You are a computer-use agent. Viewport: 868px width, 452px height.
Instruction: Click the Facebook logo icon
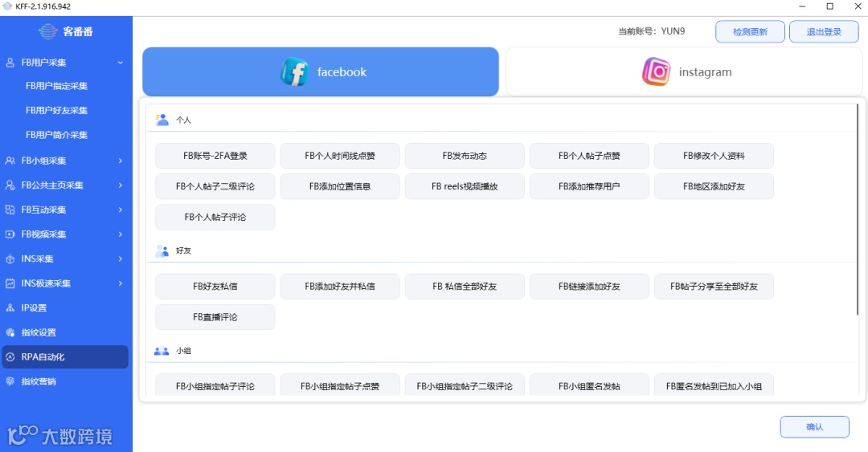[294, 72]
